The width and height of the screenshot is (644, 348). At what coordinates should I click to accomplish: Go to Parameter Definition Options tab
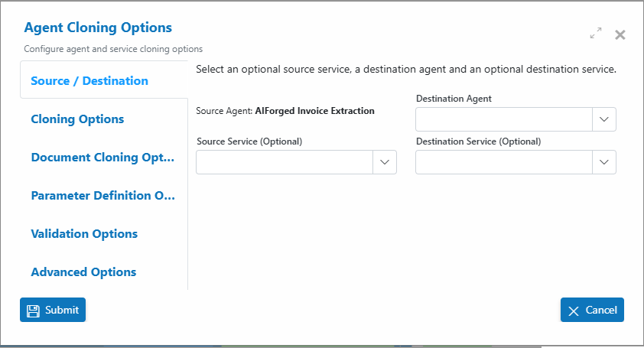click(x=103, y=196)
